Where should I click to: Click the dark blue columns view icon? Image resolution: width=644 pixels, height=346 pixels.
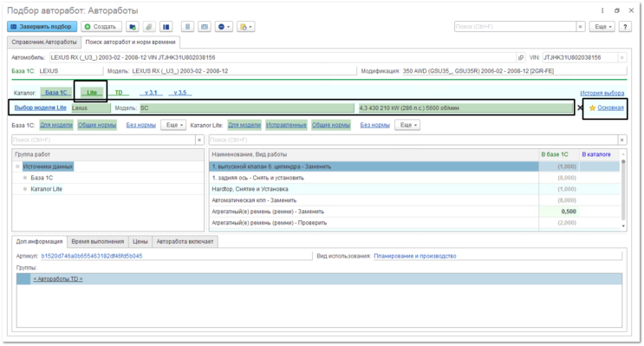[166, 27]
